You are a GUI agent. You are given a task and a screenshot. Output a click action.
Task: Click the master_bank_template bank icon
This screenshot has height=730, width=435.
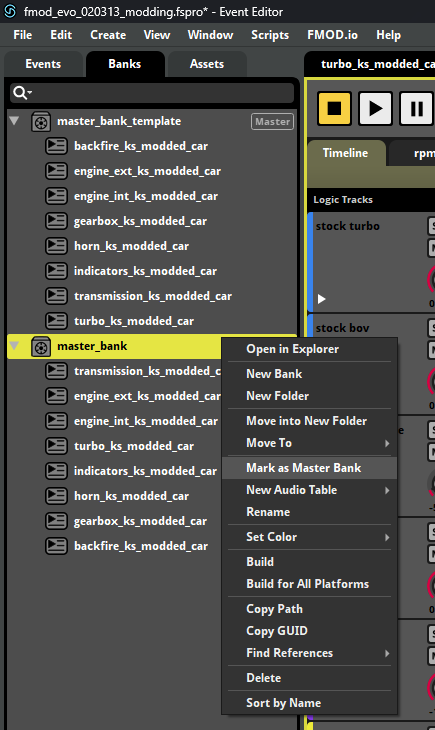coord(41,122)
